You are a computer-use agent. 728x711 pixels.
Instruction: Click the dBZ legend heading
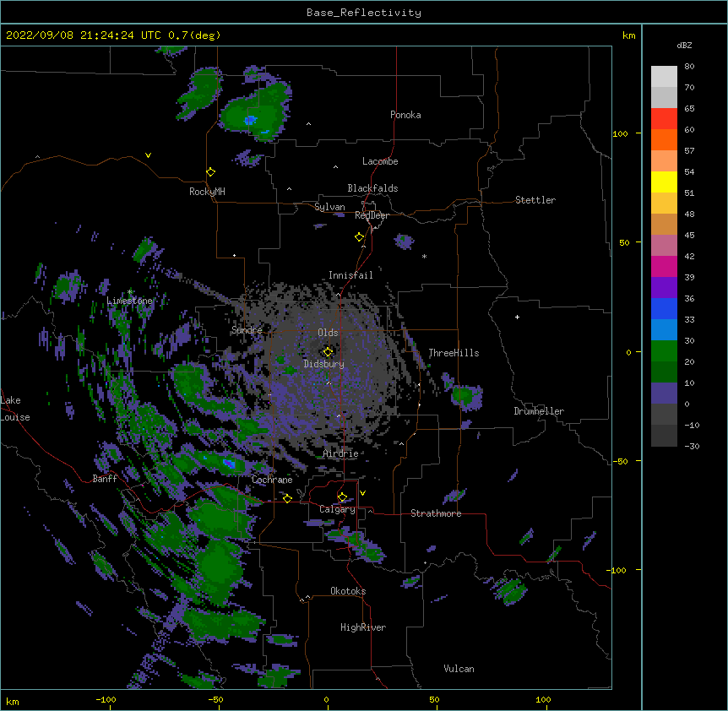pyautogui.click(x=684, y=45)
